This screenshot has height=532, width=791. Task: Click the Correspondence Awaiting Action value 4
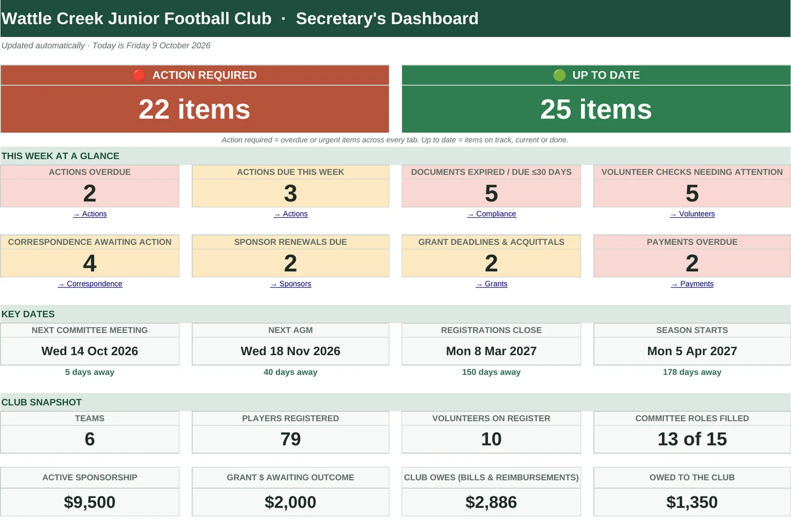(x=90, y=263)
